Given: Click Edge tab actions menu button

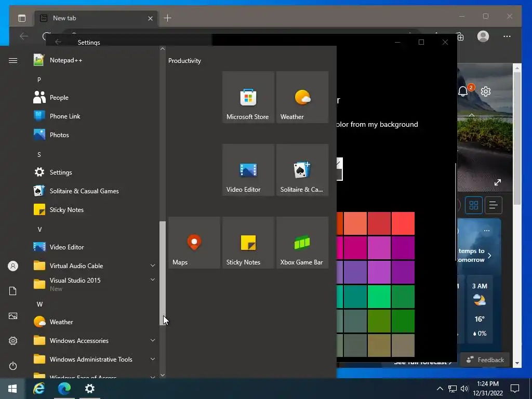Looking at the screenshot, I should (22, 18).
